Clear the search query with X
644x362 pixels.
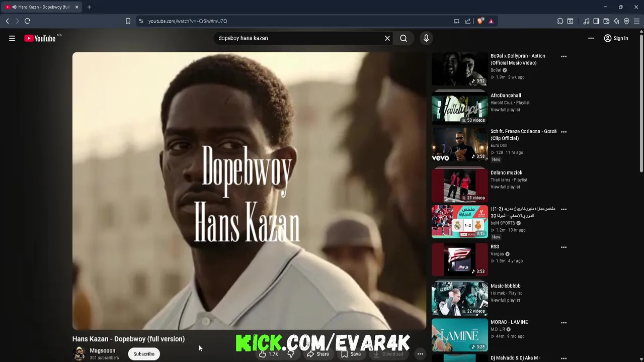[387, 38]
